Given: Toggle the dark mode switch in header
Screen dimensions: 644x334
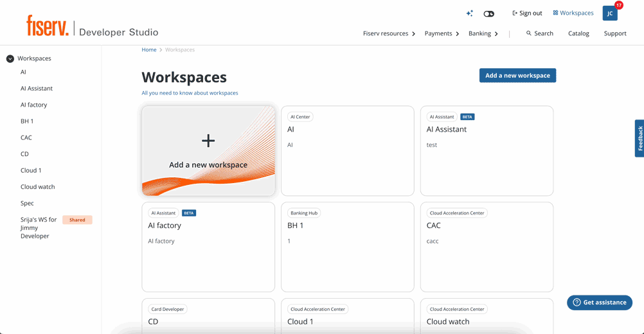Looking at the screenshot, I should point(488,13).
